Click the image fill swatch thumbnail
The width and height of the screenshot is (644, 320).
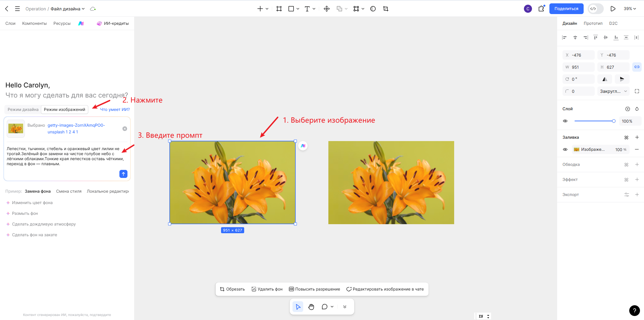pos(577,149)
